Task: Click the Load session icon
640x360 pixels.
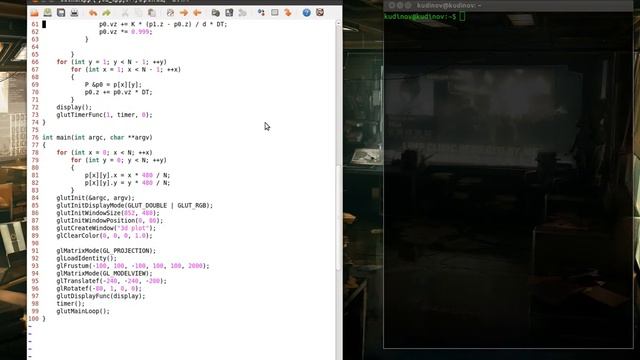Action: (x=216, y=13)
